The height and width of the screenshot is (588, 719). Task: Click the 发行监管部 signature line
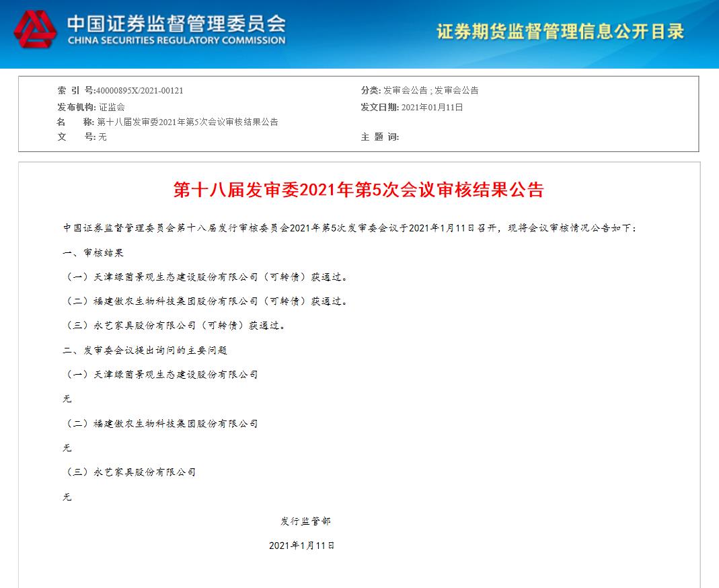[x=305, y=521]
